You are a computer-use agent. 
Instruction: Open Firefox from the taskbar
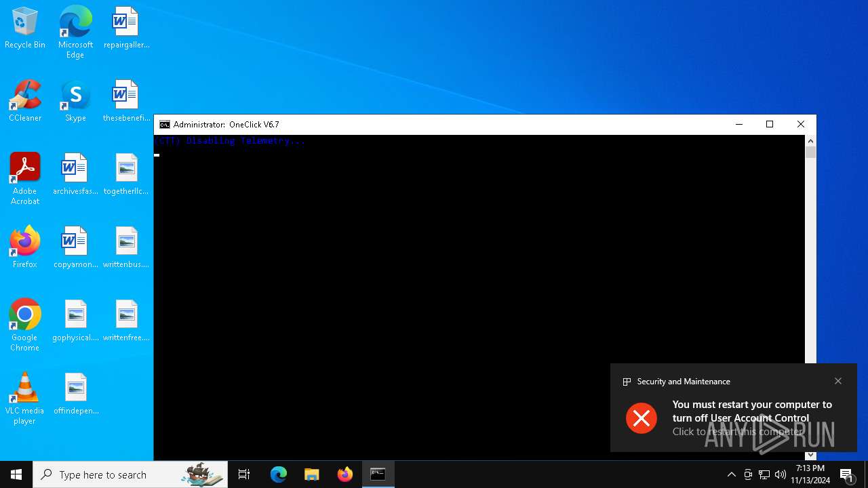click(344, 474)
